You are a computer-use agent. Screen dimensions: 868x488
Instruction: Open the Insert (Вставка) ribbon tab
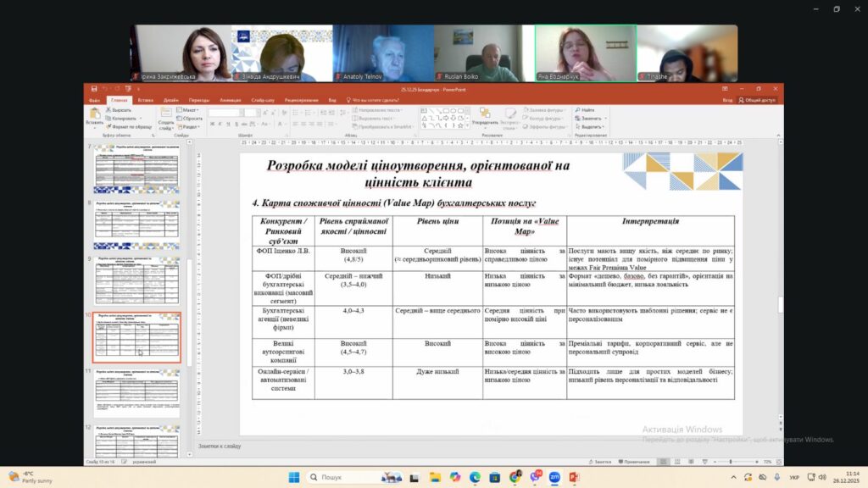point(144,100)
